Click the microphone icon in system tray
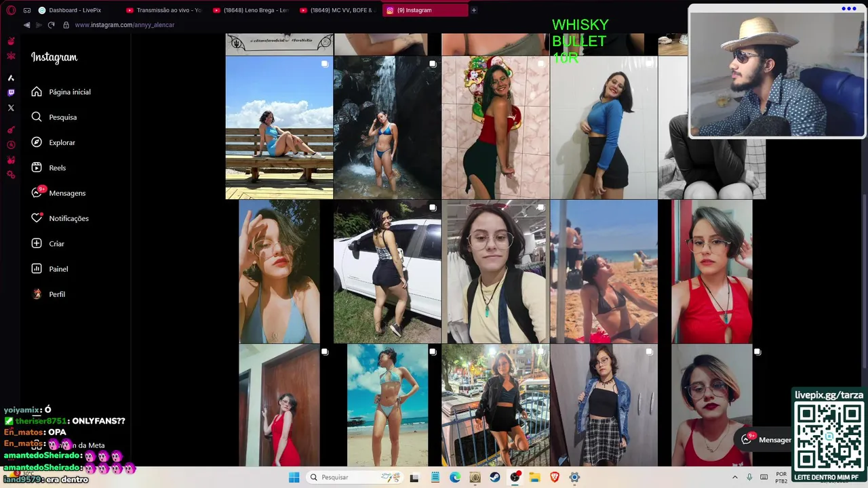This screenshot has height=488, width=868. (x=749, y=477)
